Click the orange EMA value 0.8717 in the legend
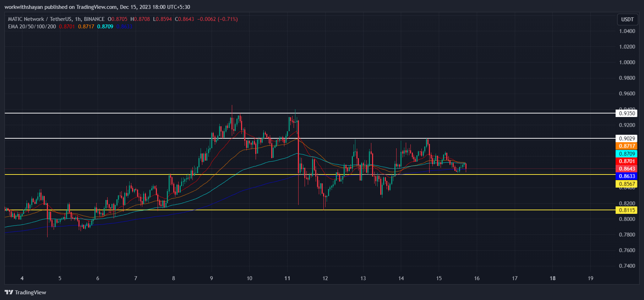 pos(86,27)
